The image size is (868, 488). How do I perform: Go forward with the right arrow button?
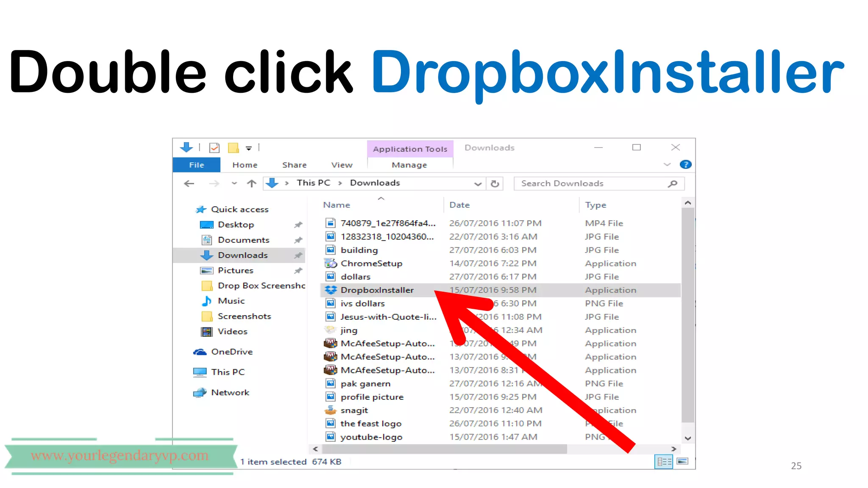click(x=214, y=183)
